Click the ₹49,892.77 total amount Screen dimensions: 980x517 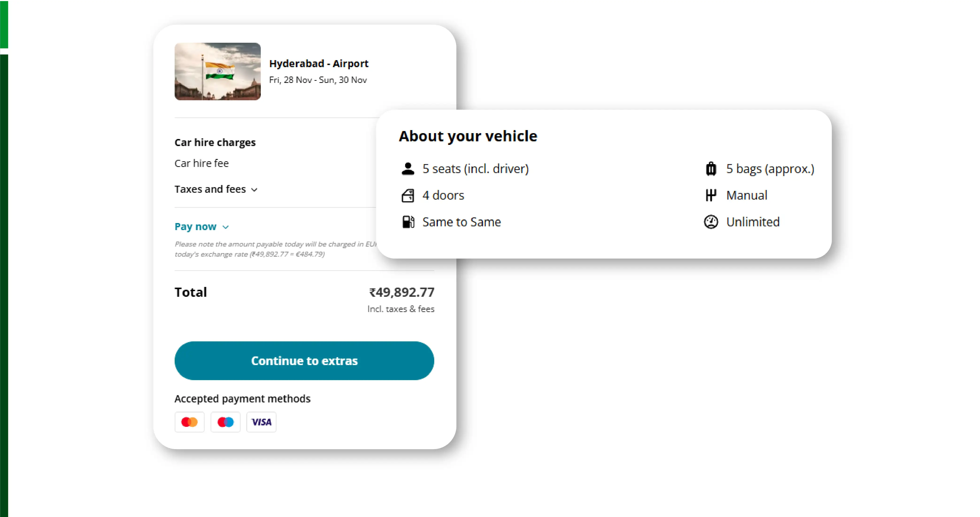click(x=401, y=292)
